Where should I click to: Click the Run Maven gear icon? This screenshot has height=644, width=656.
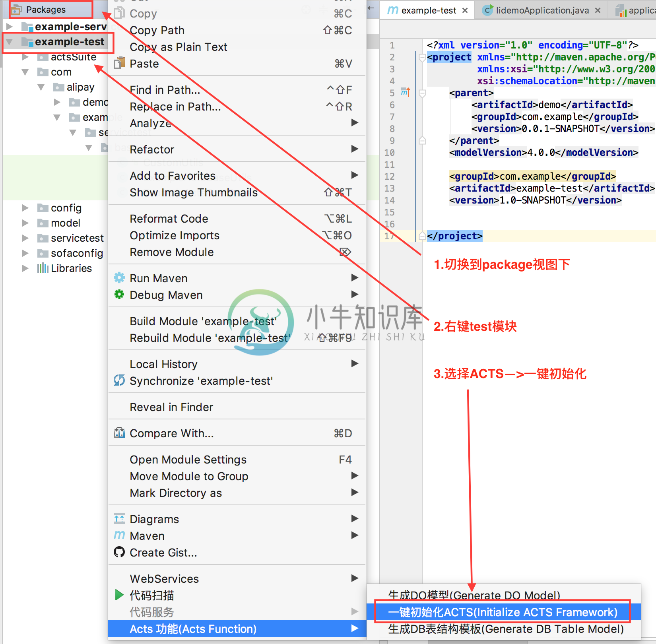tap(119, 277)
